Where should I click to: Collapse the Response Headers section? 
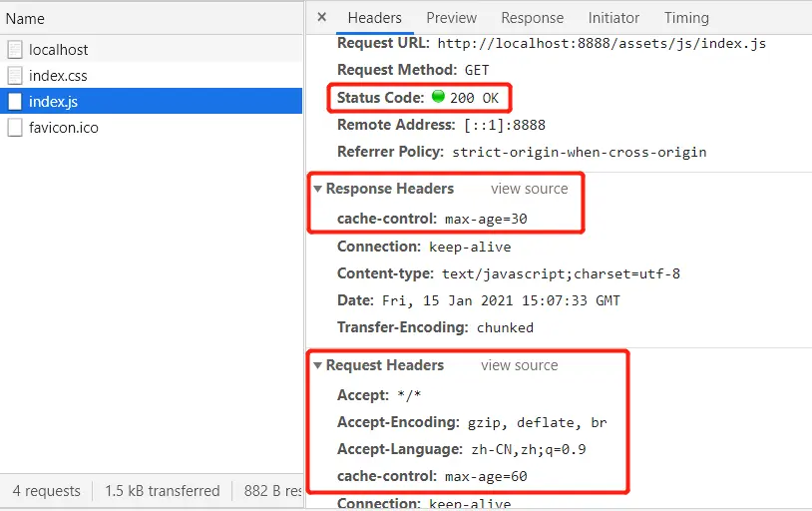(x=318, y=189)
